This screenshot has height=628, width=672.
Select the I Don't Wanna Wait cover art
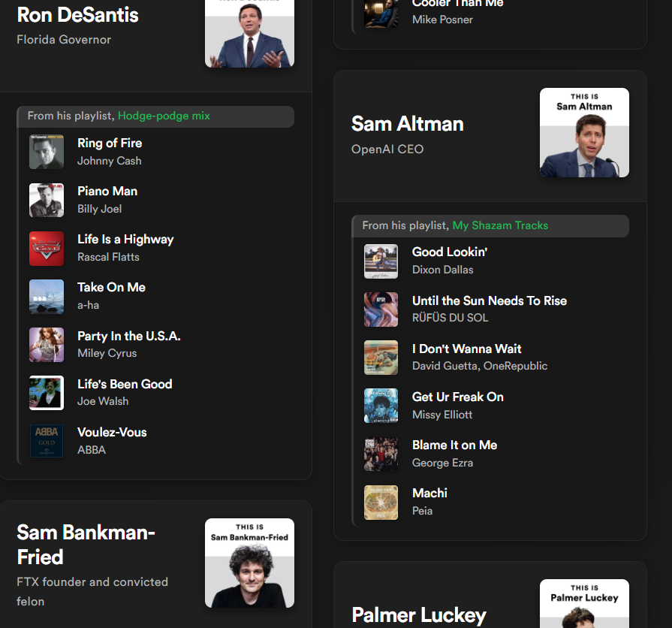(381, 357)
